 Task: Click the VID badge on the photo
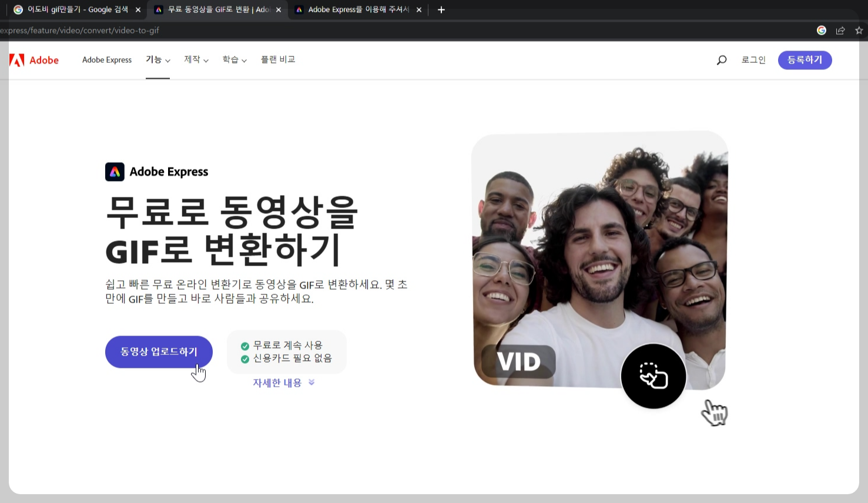tap(518, 361)
